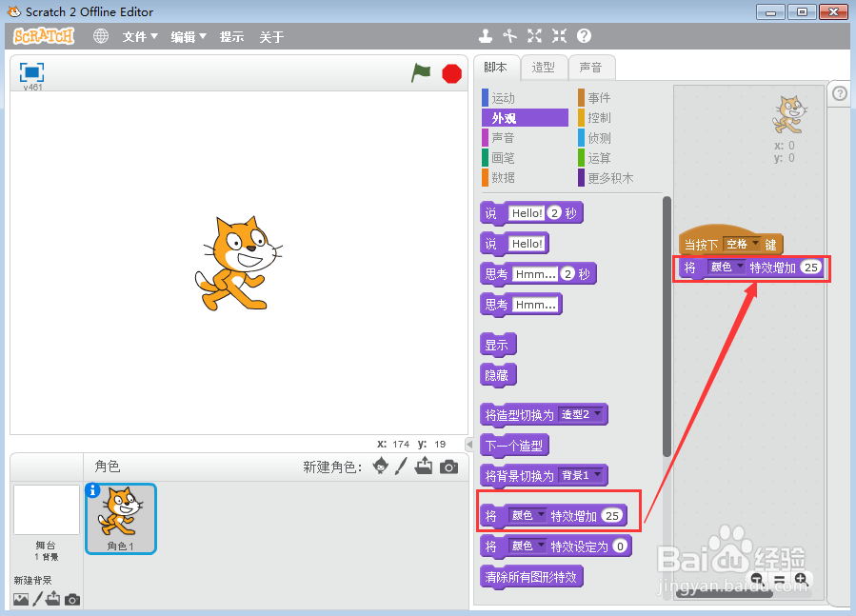
Task: Click the 下一个造型 block
Action: [514, 446]
